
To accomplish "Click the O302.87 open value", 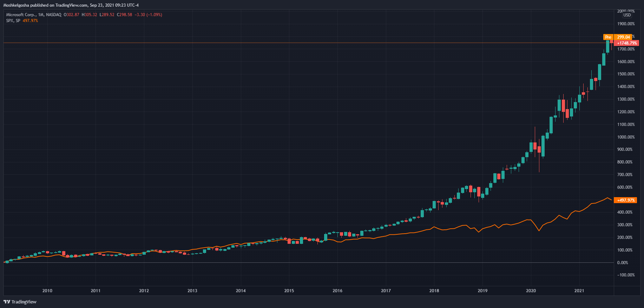I will 71,15.
